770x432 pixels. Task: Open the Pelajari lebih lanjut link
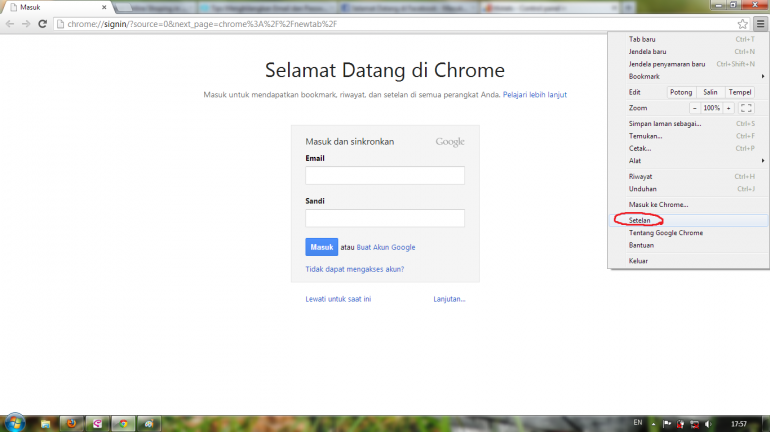534,95
